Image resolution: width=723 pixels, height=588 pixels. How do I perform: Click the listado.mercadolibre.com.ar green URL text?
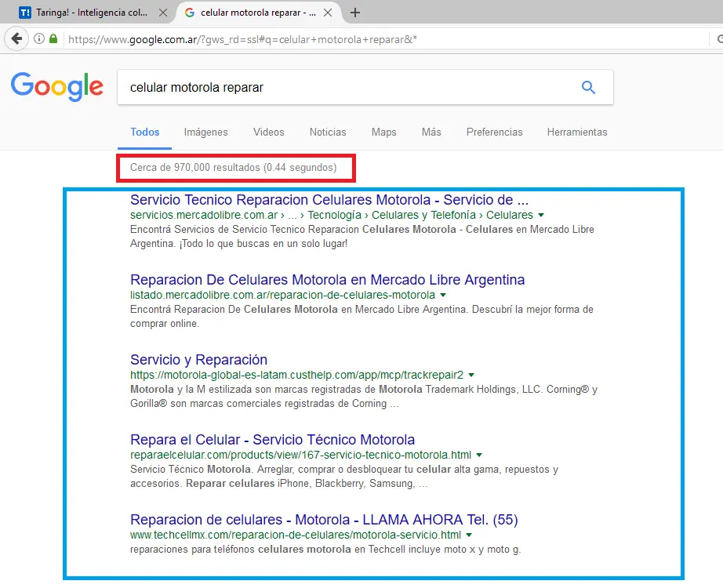[282, 295]
